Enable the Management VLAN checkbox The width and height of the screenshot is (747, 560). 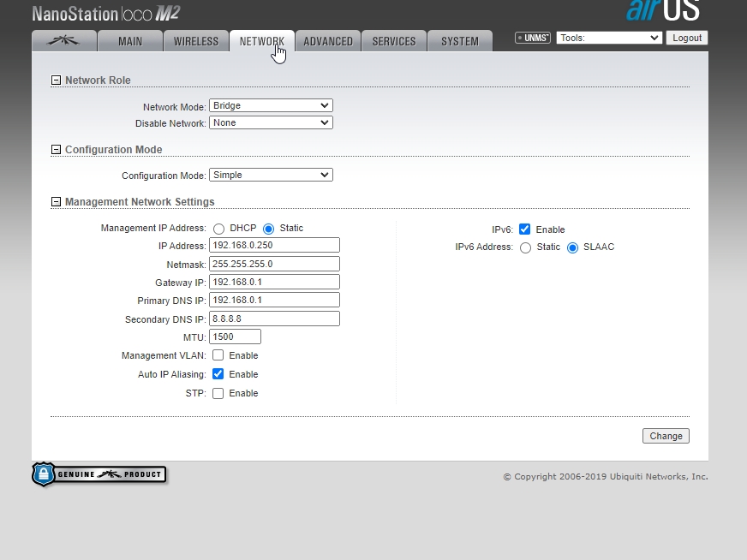[x=218, y=355]
